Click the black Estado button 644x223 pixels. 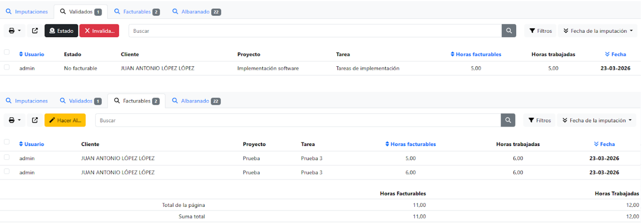tap(61, 31)
